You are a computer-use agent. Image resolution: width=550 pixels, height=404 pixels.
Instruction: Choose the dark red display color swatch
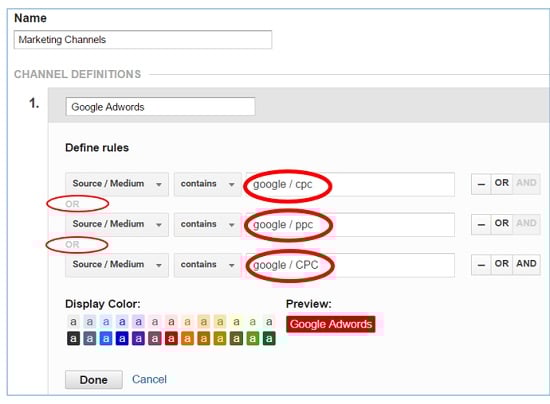point(171,339)
